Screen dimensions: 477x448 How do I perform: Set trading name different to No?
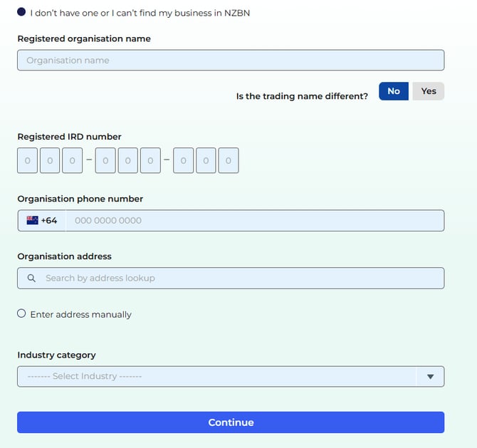(x=394, y=91)
